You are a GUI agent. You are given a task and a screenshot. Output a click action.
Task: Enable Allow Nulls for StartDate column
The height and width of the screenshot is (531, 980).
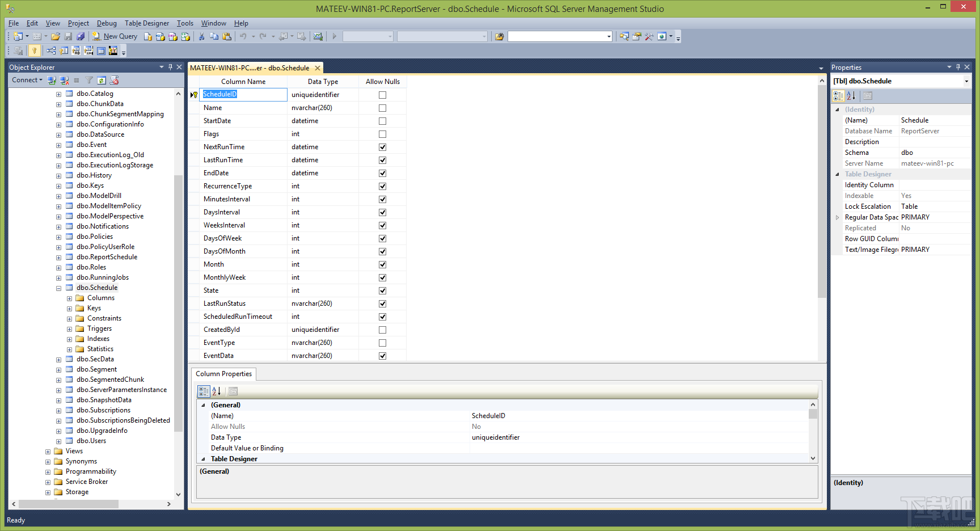(382, 120)
